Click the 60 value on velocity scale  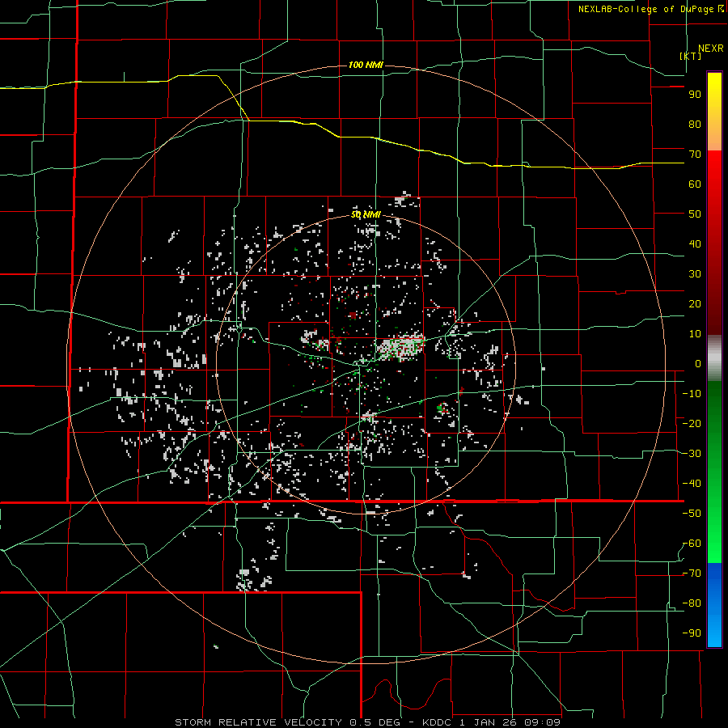[695, 184]
